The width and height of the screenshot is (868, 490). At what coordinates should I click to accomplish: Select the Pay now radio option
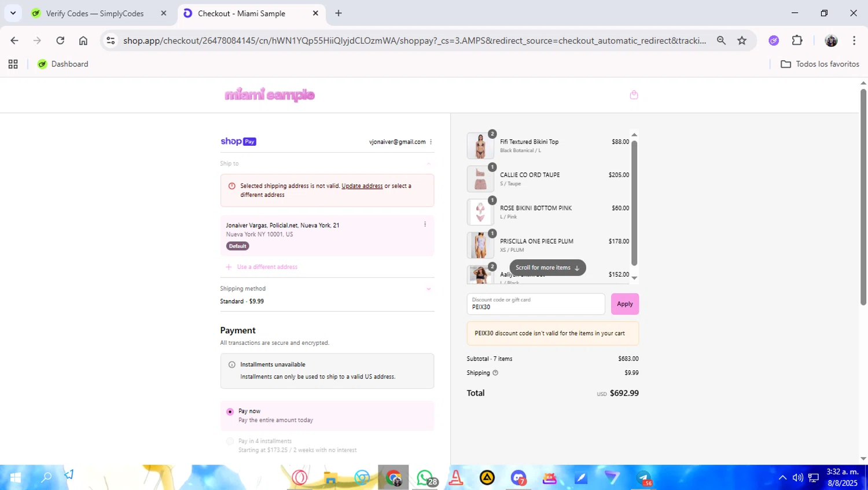coord(230,412)
